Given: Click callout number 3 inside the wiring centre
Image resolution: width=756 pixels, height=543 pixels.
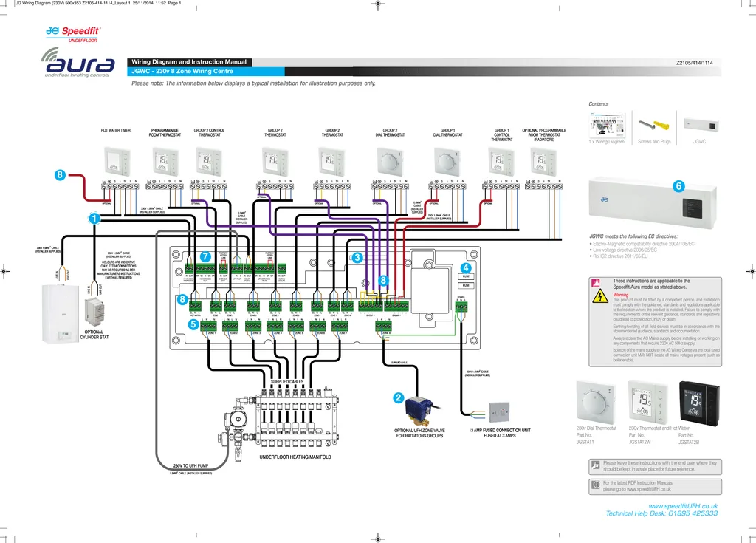Looking at the screenshot, I should pyautogui.click(x=357, y=257).
